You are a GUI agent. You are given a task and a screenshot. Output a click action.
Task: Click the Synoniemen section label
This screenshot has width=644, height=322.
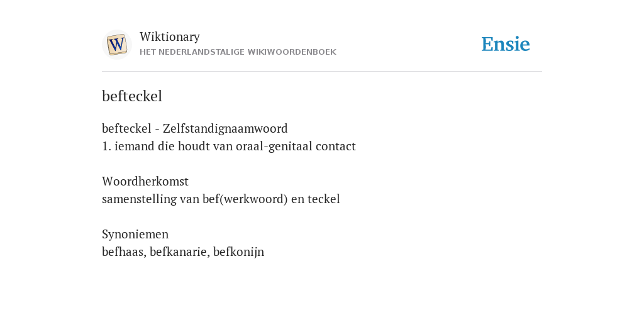(x=135, y=235)
